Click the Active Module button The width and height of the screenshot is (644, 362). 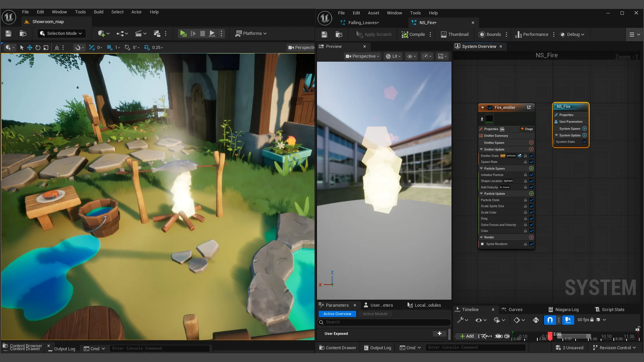pos(375,314)
